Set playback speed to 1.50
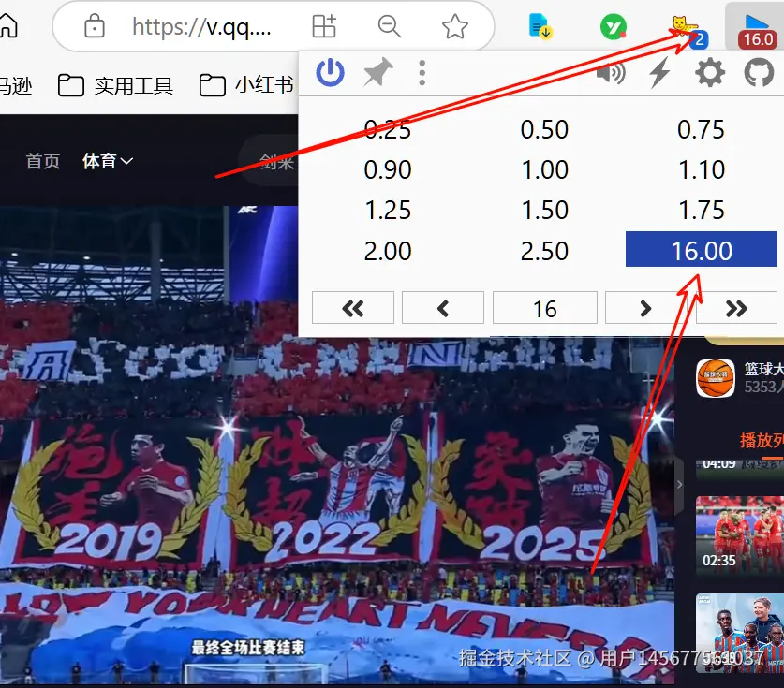 (x=544, y=211)
